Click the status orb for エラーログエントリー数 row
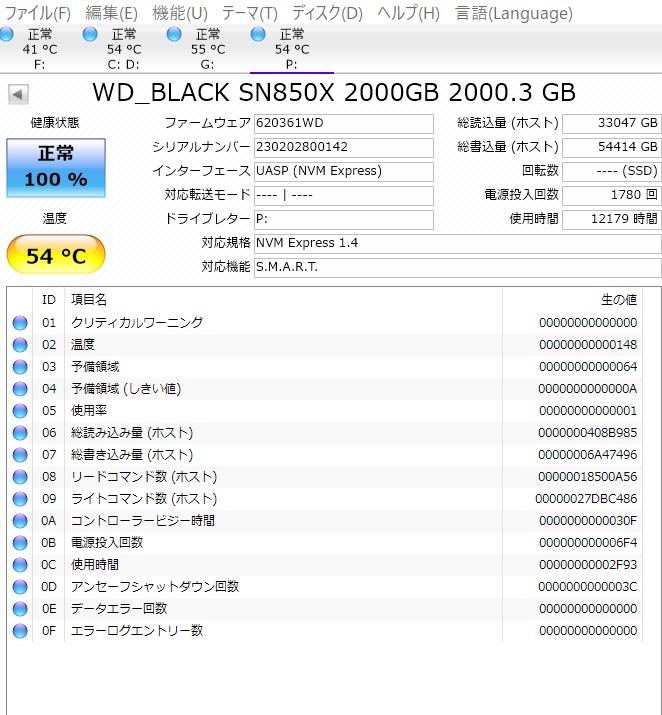This screenshot has width=662, height=715. tap(20, 631)
